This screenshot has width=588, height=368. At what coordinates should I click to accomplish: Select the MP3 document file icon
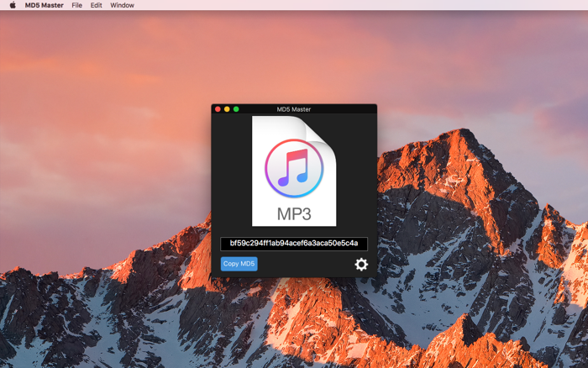pyautogui.click(x=294, y=171)
